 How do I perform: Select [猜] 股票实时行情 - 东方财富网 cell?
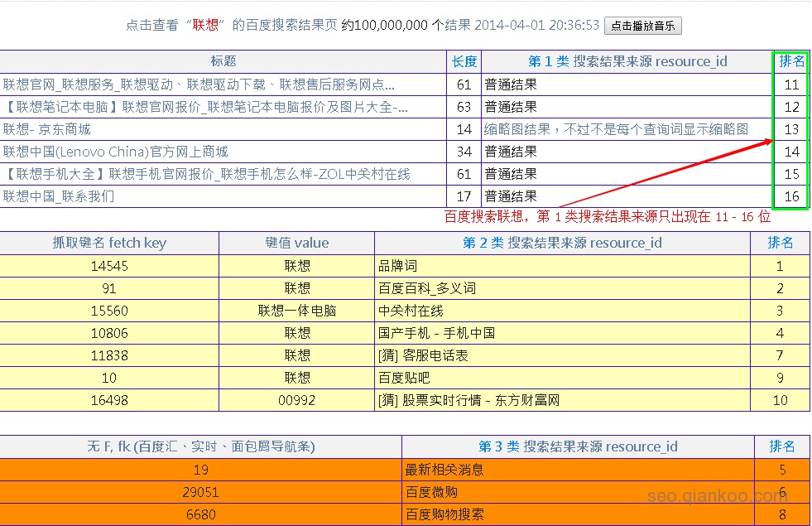pyautogui.click(x=562, y=400)
